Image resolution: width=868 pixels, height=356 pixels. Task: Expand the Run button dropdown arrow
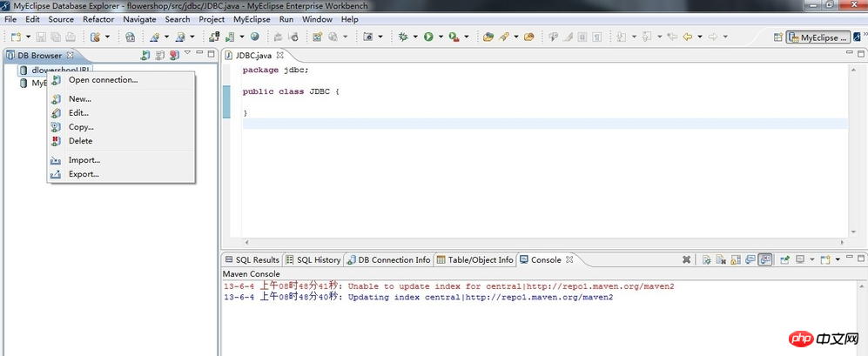[x=440, y=37]
